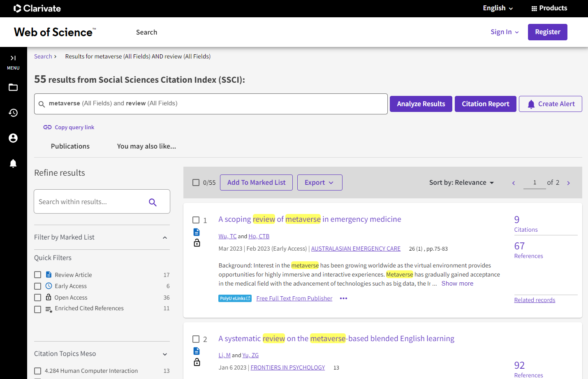Collapse Filter by Marked List section

coord(165,237)
